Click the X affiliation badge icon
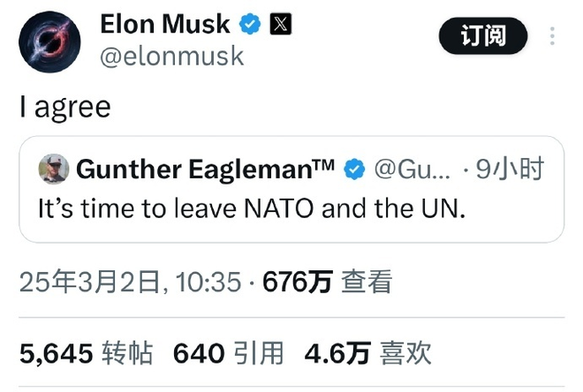The height and width of the screenshot is (392, 583). point(280,25)
